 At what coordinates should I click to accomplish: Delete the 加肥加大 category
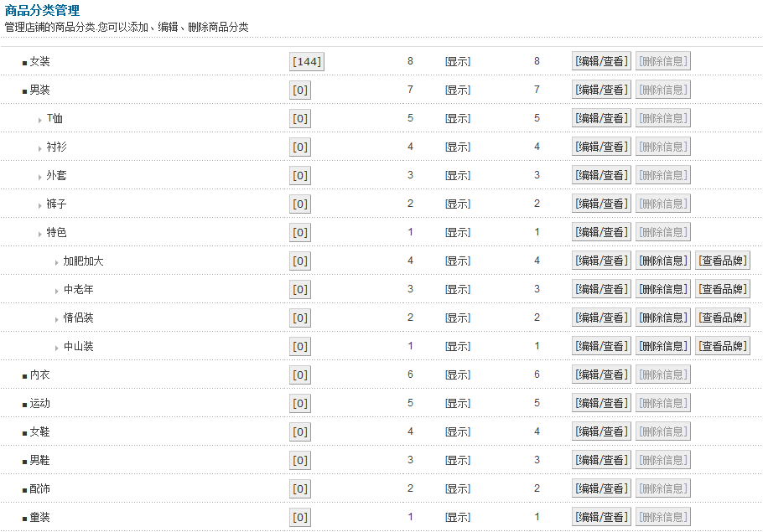coord(662,261)
